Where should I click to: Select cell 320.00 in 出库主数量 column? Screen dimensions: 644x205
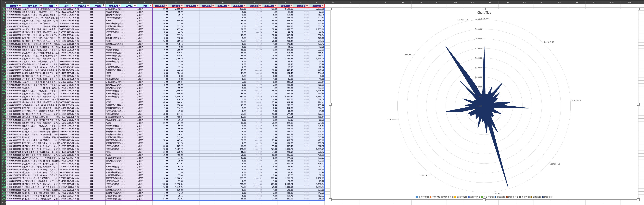tap(160, 96)
